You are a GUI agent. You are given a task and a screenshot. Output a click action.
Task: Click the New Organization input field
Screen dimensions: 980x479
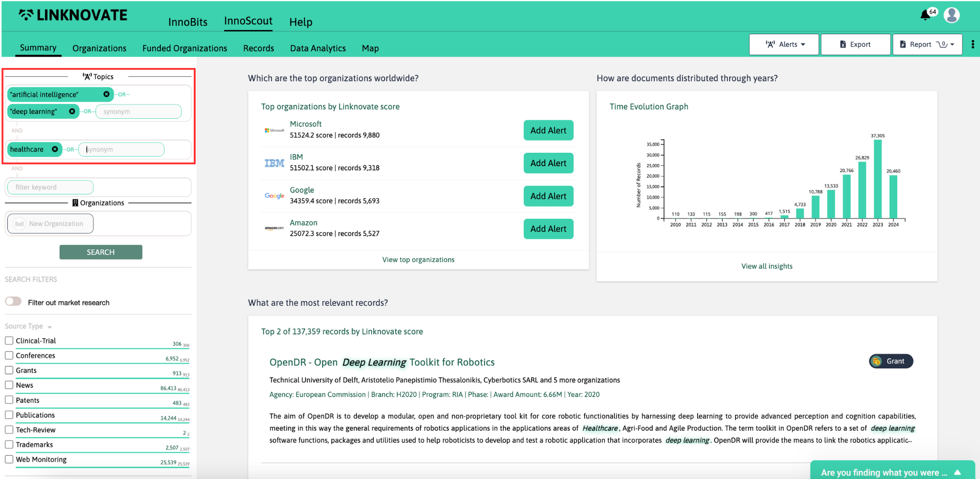(50, 224)
